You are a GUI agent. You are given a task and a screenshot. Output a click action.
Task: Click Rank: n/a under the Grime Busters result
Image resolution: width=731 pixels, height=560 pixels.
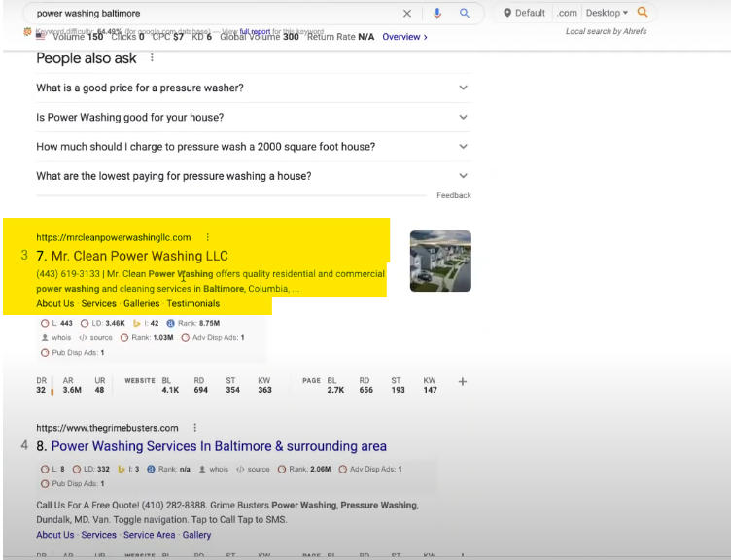coord(168,469)
